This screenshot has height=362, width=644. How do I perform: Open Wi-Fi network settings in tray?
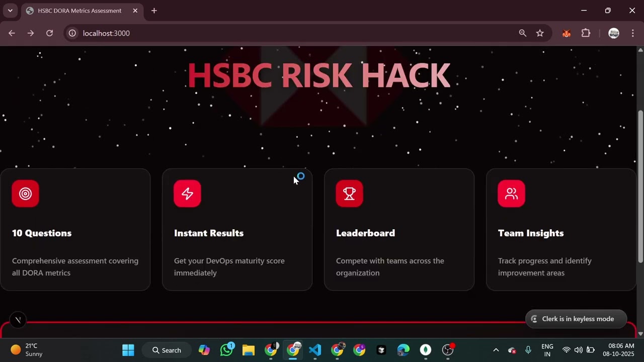pos(567,350)
